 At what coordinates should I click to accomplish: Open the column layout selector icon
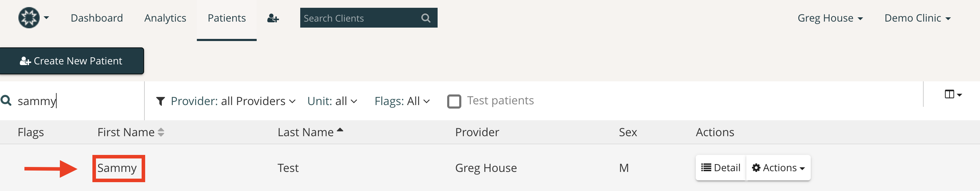tap(953, 94)
